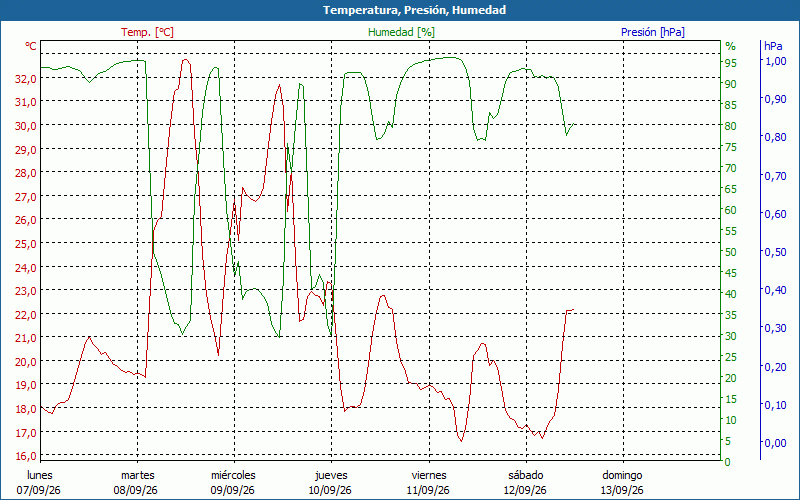Click the 0,50 pressure axis value
This screenshot has height=500, width=800.
pyautogui.click(x=776, y=252)
